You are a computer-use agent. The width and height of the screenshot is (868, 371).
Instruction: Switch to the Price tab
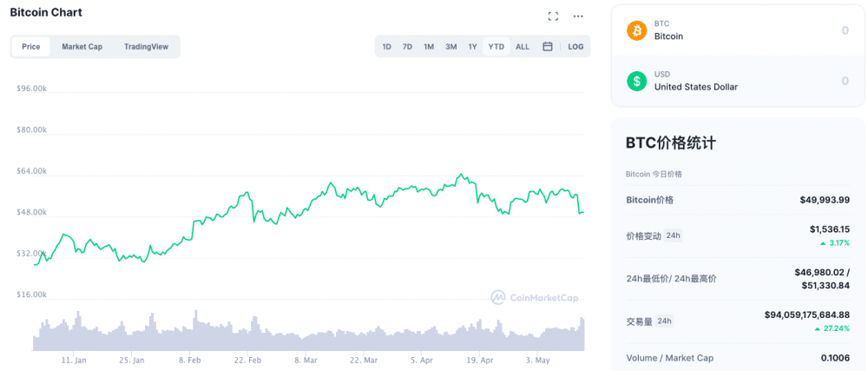tap(31, 47)
